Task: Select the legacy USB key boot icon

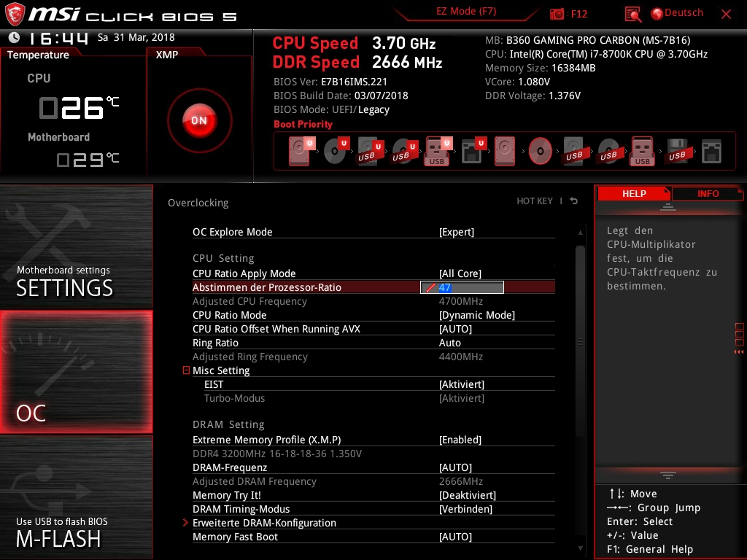Action: (643, 151)
